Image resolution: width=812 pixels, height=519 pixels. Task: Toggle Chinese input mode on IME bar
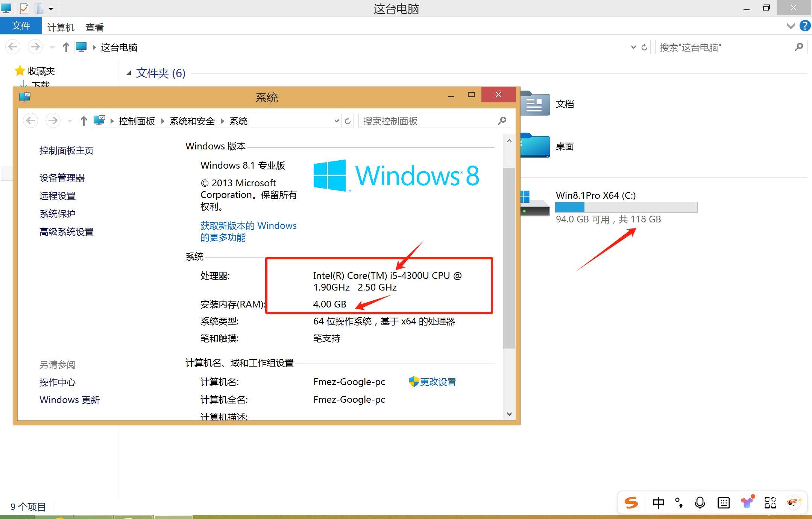coord(659,502)
